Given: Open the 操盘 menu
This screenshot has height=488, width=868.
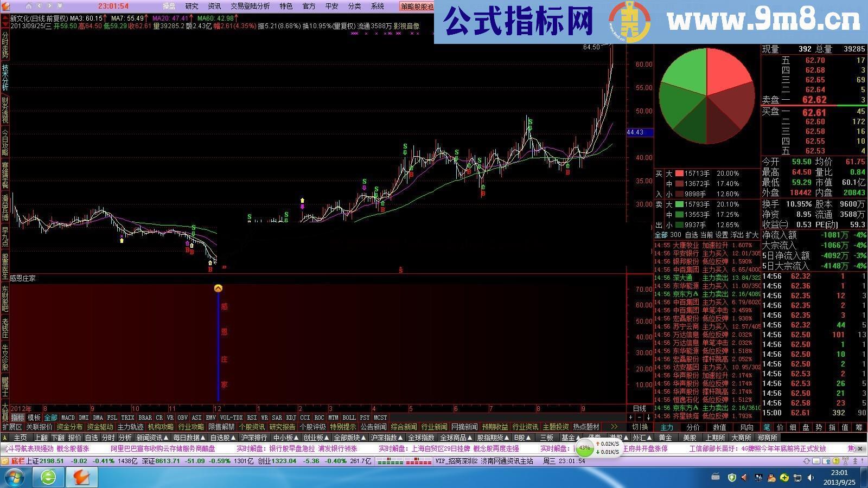Looking at the screenshot, I should pyautogui.click(x=169, y=6).
